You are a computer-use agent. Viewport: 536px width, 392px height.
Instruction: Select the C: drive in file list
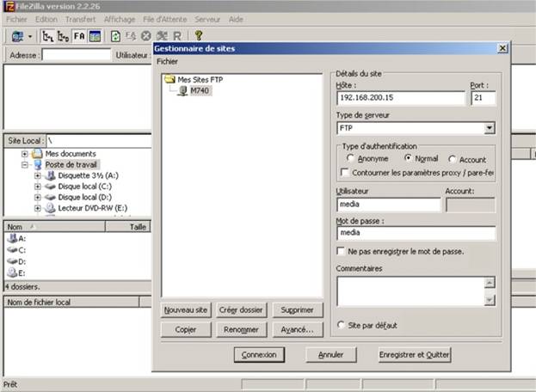pos(16,250)
